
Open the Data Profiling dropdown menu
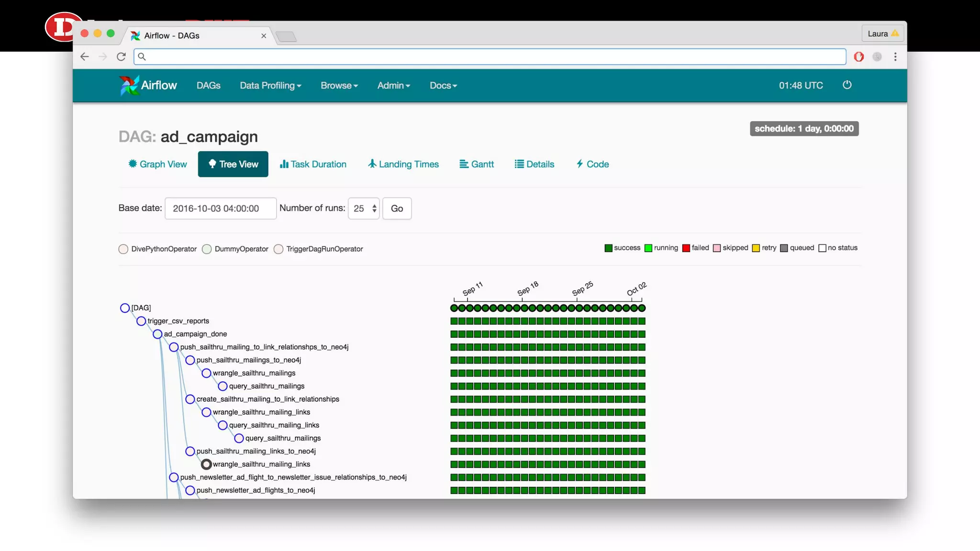(270, 86)
